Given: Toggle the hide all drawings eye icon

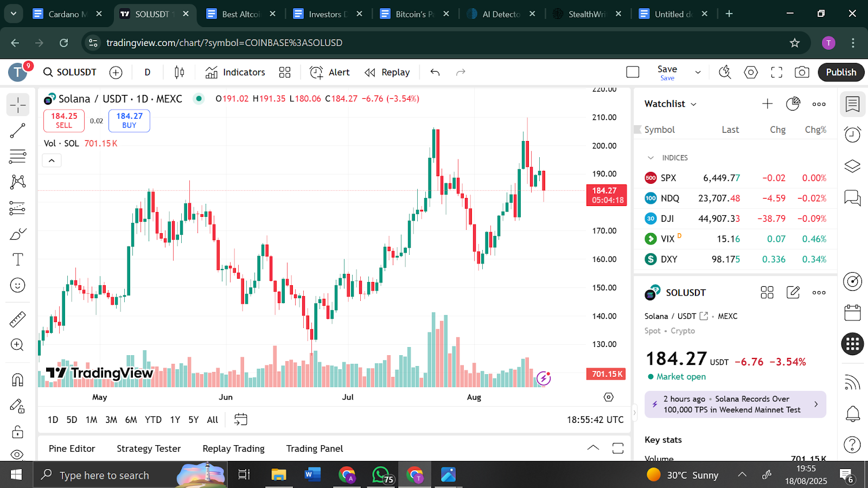Looking at the screenshot, I should click(17, 454).
